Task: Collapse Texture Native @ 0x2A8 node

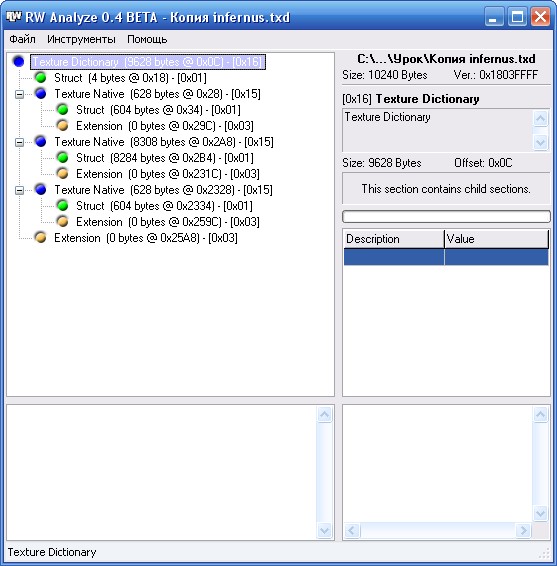Action: [19, 142]
